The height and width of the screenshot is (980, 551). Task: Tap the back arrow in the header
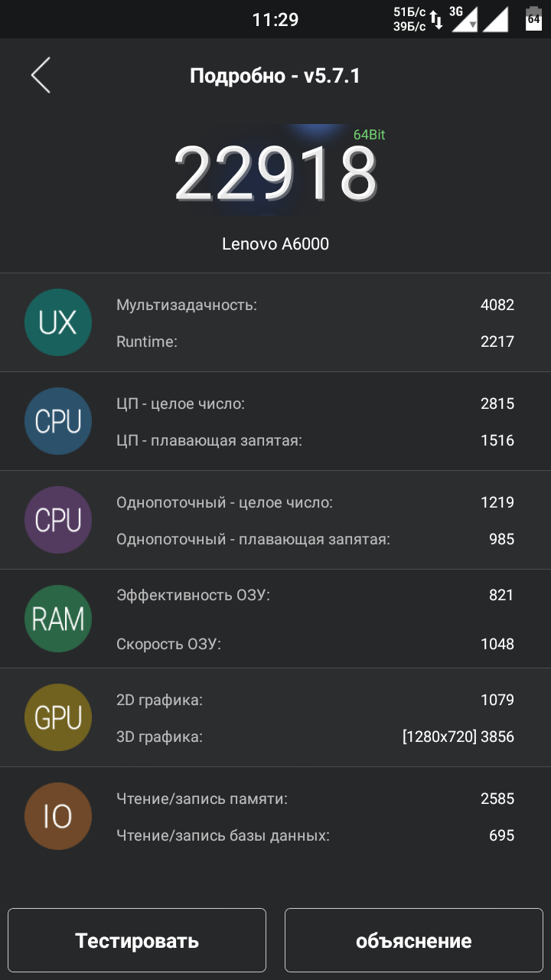coord(40,76)
